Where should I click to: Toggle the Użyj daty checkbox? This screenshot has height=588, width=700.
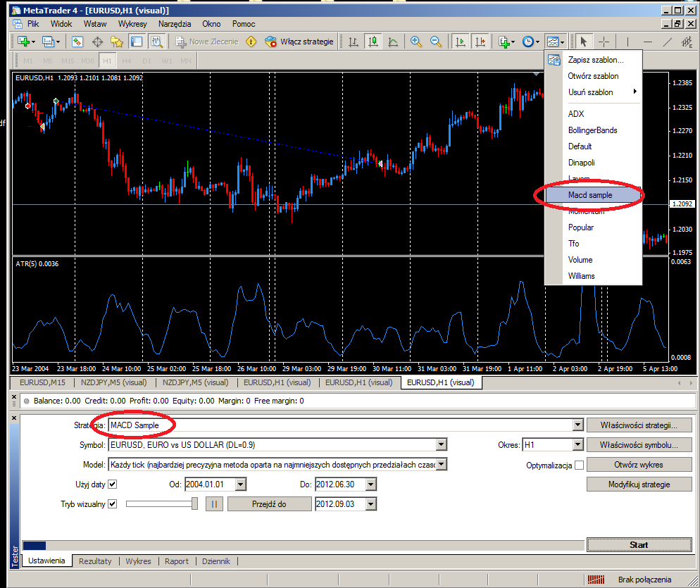(113, 484)
